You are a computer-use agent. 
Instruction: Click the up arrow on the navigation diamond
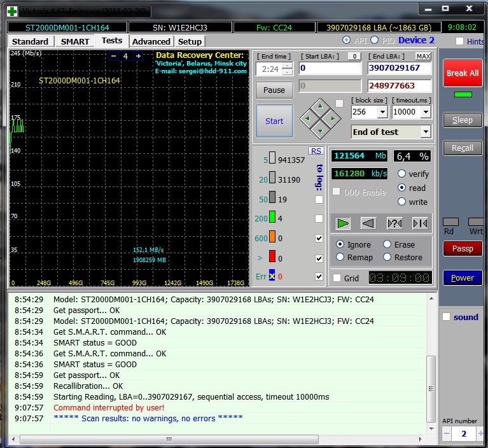[x=321, y=106]
